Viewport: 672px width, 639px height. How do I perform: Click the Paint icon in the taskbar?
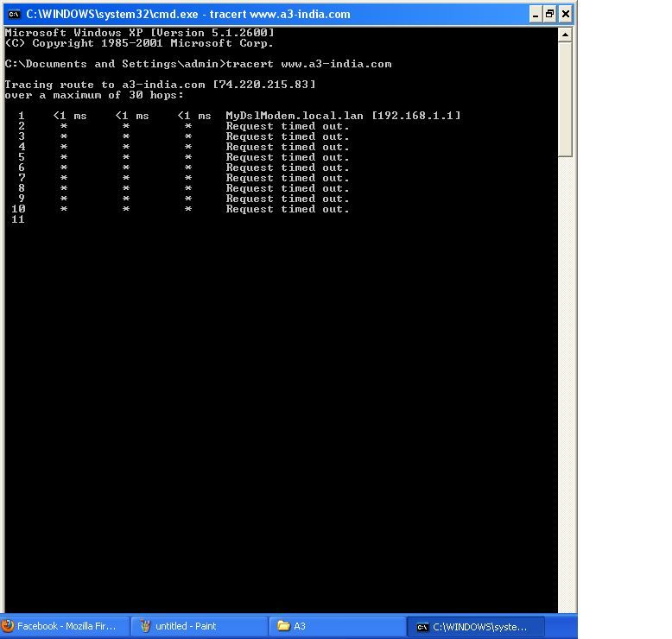click(145, 626)
